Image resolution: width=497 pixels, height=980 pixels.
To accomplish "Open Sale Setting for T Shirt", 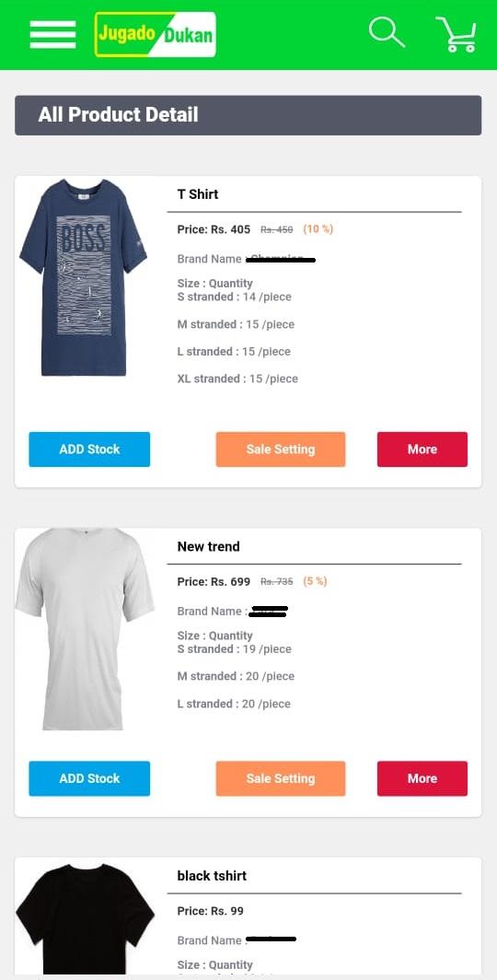I will pos(281,449).
